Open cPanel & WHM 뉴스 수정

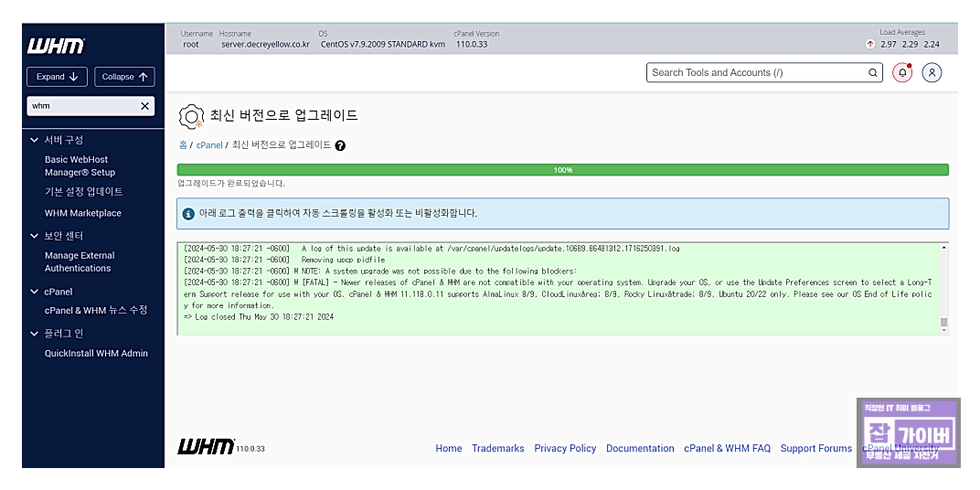96,310
